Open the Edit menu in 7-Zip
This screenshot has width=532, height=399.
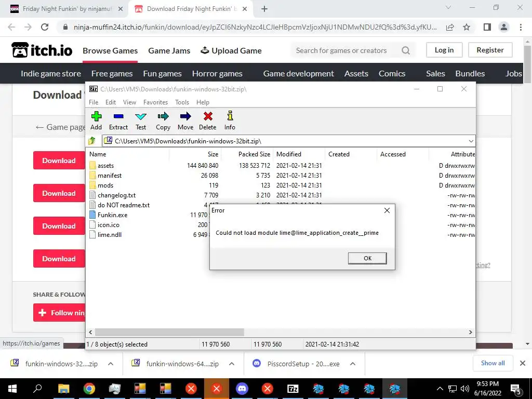(x=110, y=102)
